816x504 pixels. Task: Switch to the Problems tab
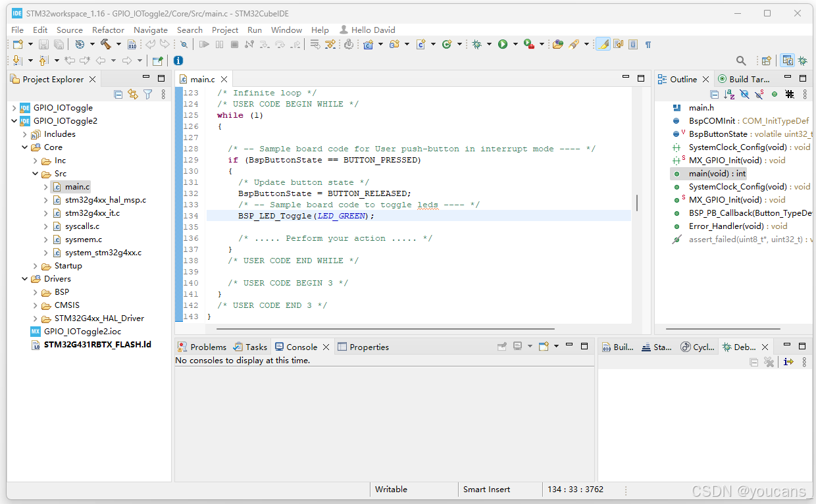click(202, 347)
